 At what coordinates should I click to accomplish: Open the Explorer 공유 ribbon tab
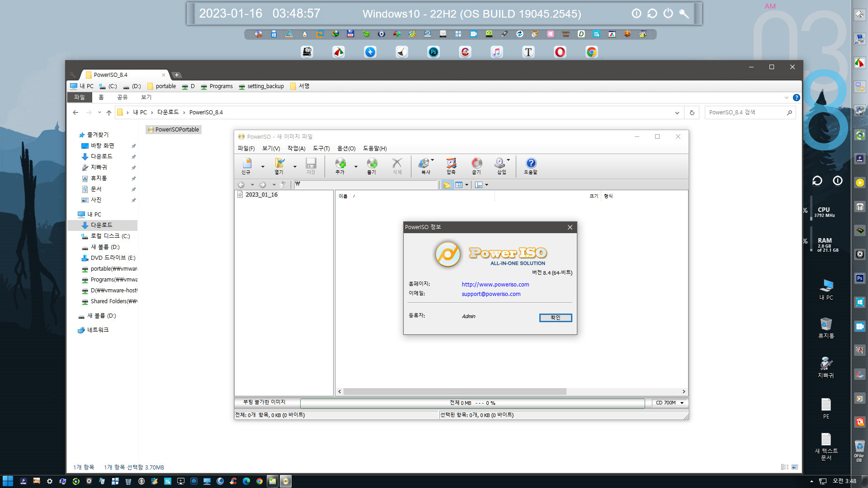tap(122, 97)
